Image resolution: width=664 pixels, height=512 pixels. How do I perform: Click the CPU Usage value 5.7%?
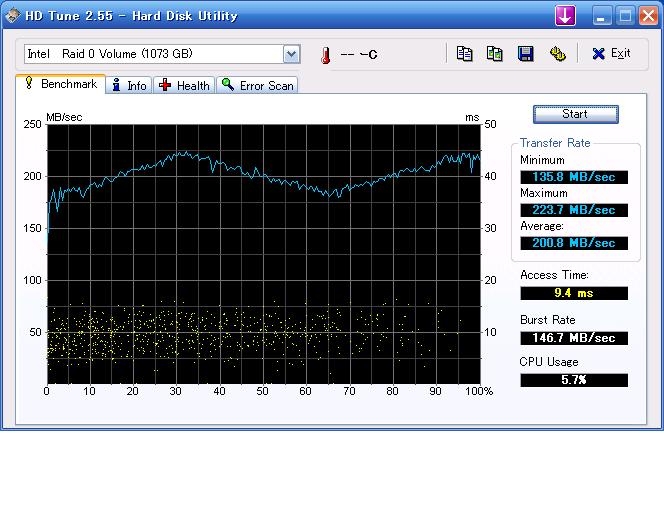pos(574,380)
